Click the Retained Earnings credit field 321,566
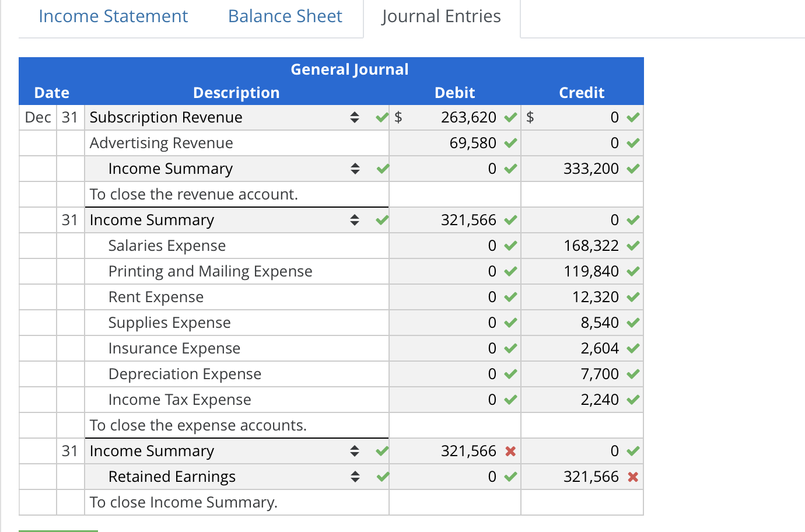 [582, 477]
